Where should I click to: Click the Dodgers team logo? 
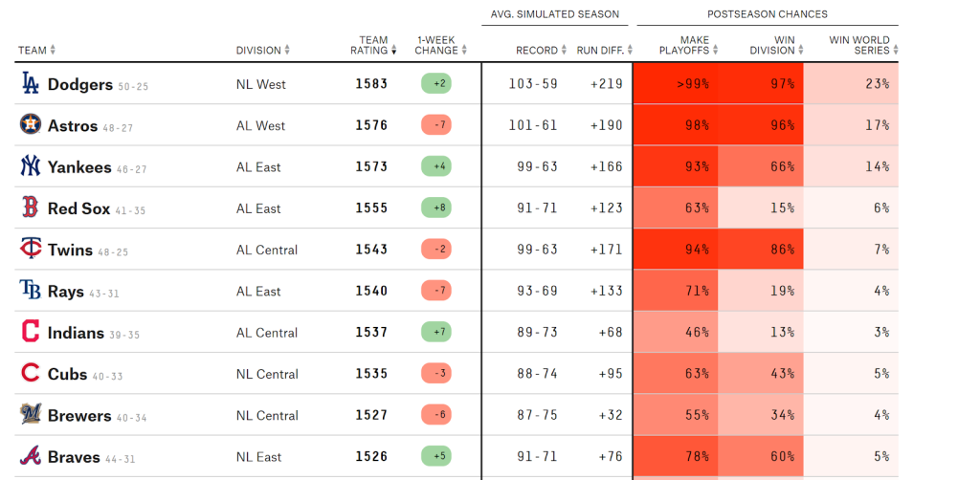point(31,84)
